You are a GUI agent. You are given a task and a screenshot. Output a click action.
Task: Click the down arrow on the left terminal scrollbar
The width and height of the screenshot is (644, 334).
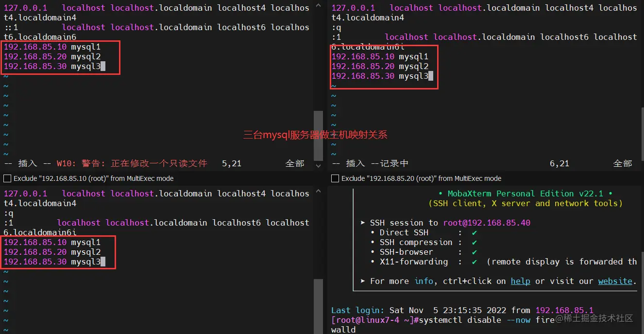[319, 167]
